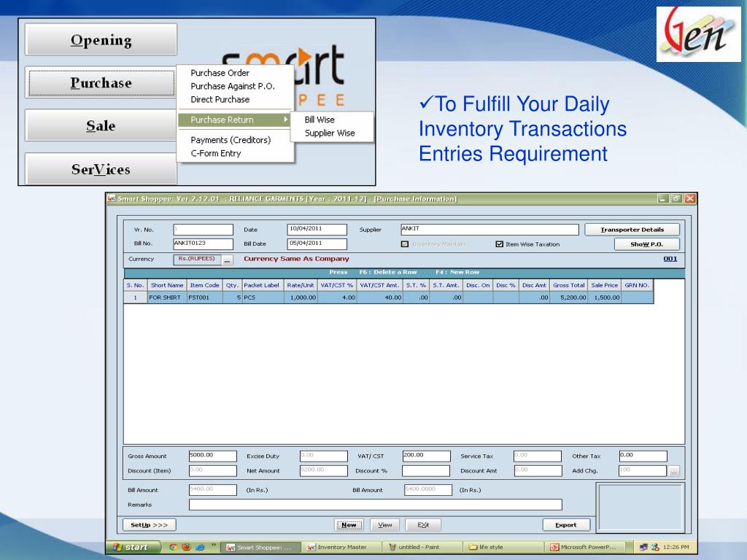The width and height of the screenshot is (747, 560).
Task: Click the View button
Action: click(385, 525)
